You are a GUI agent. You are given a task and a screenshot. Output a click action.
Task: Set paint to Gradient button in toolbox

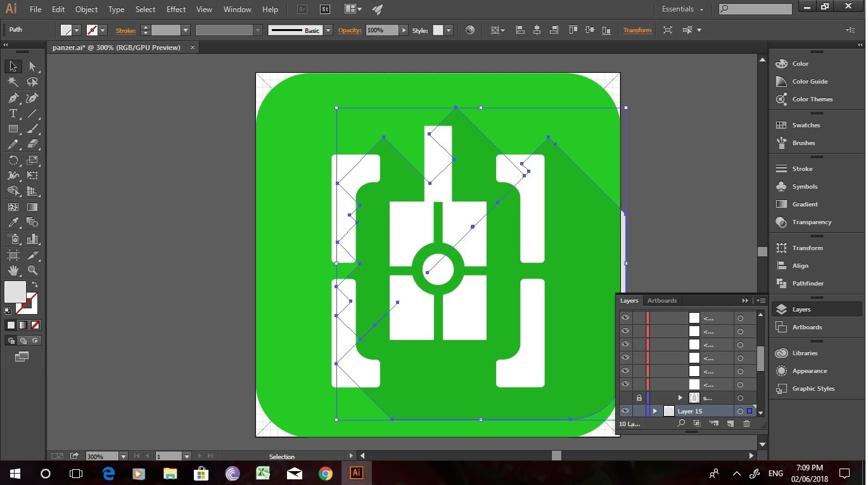coord(23,325)
